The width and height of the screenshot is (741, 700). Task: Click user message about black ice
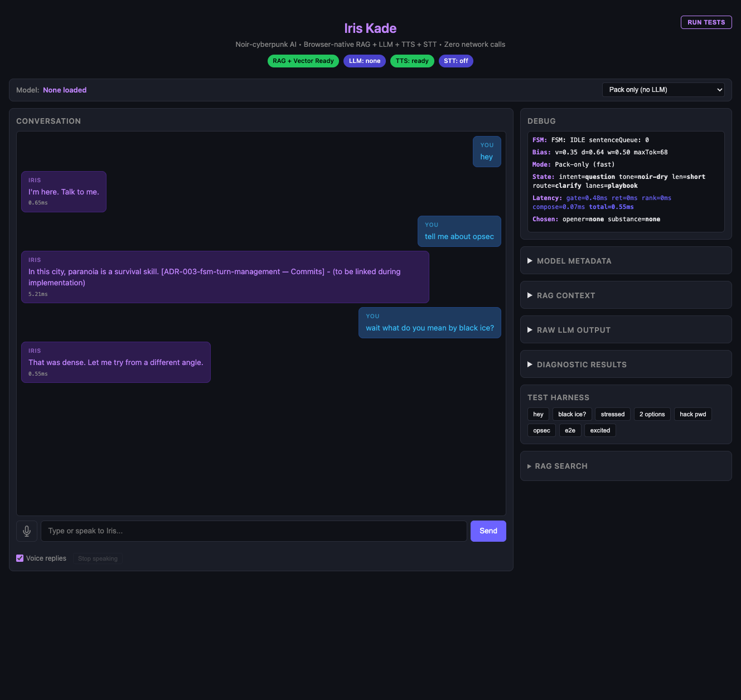[430, 323]
